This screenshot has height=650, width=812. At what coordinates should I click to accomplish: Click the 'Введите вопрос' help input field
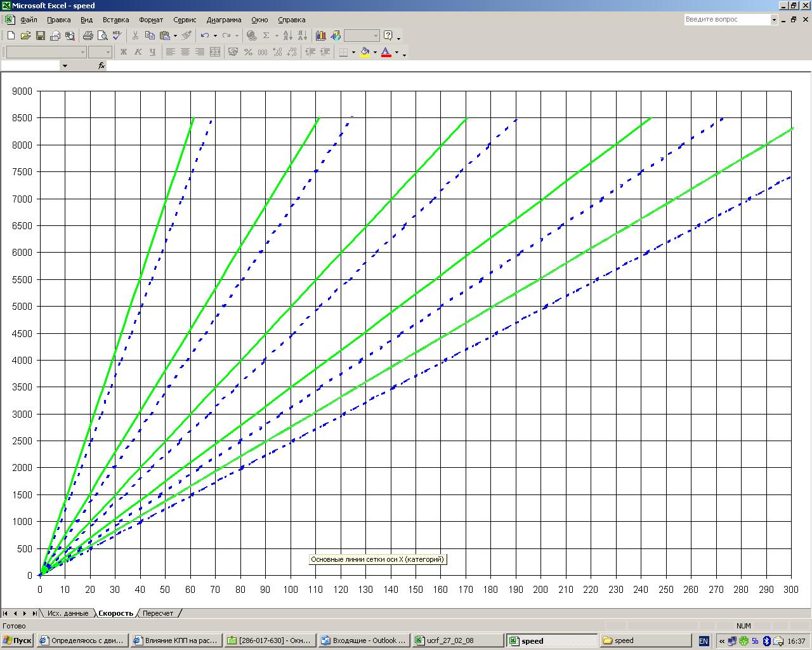point(726,20)
